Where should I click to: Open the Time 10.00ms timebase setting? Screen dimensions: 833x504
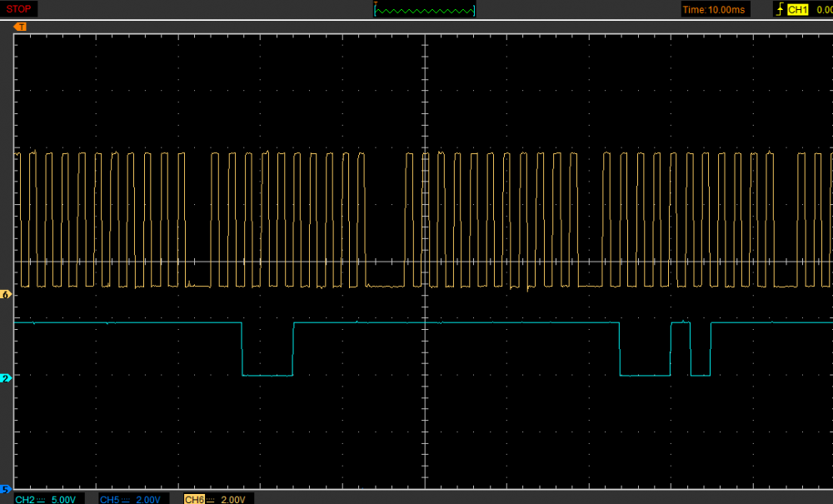(715, 10)
